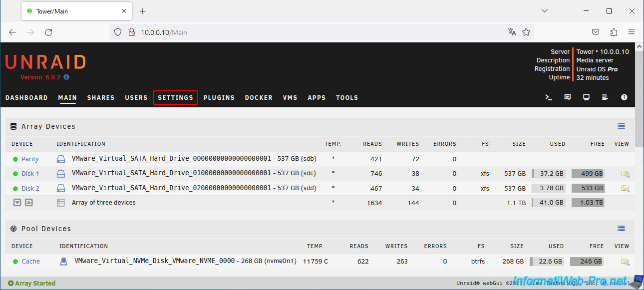List all open browser tabs

[545, 11]
